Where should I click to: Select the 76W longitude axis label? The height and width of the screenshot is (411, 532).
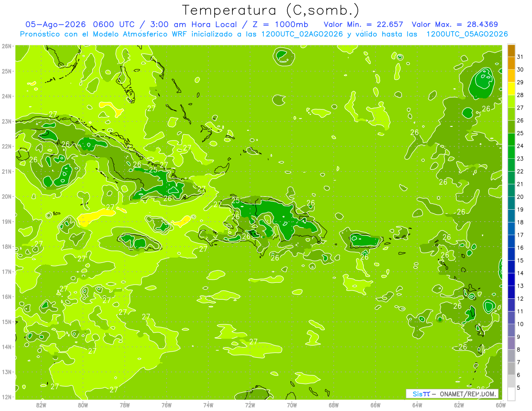coord(167,405)
